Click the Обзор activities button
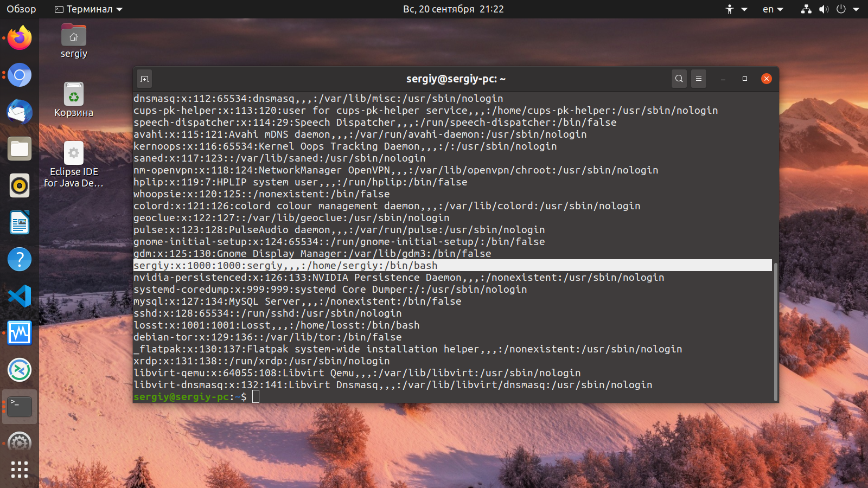Image resolution: width=868 pixels, height=488 pixels. click(21, 9)
